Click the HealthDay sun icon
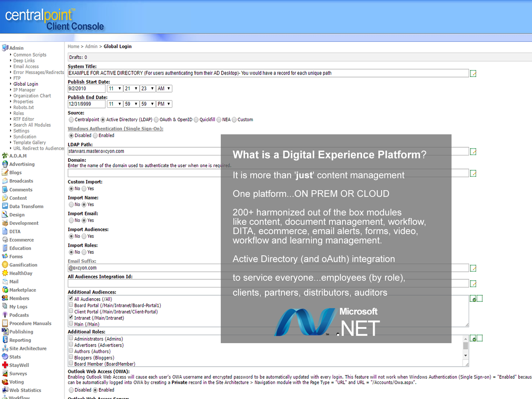Viewport: 532px width, 399px height. pyautogui.click(x=5, y=273)
